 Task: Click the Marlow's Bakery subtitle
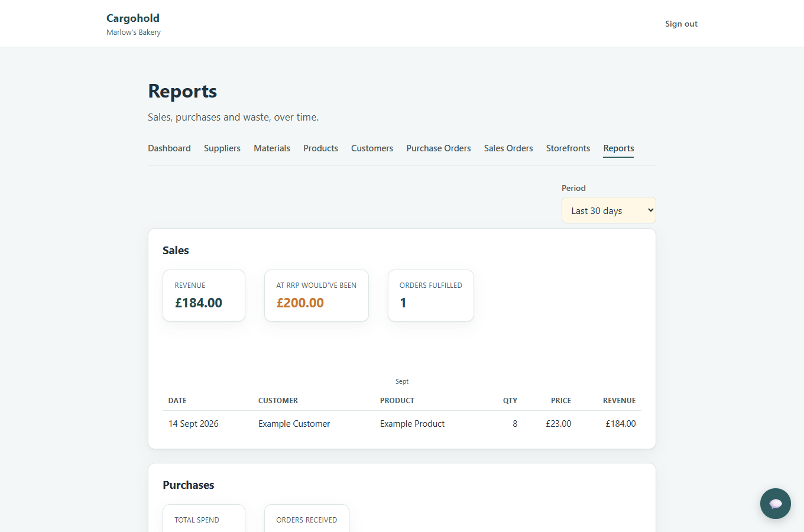coord(134,33)
